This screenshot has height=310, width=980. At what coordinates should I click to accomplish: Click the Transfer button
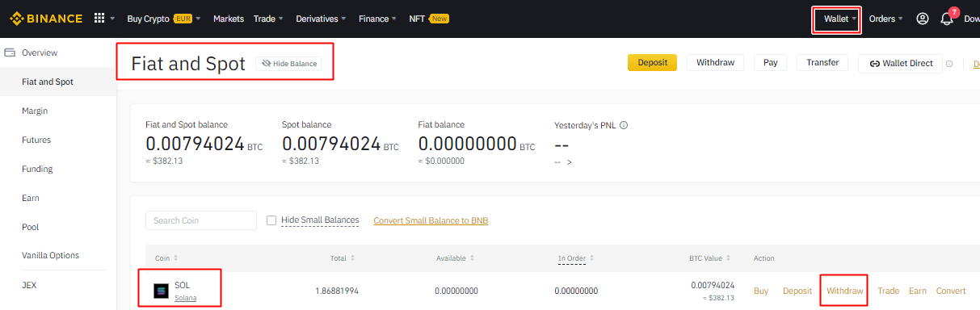822,63
